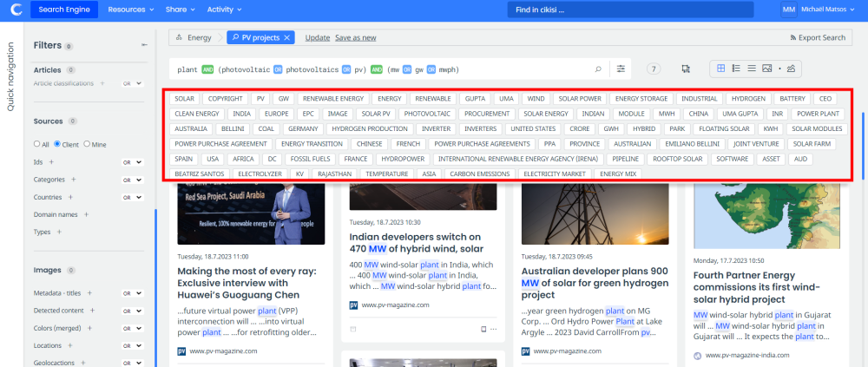Open Making the most of every ray article
The width and height of the screenshot is (868, 367).
[x=247, y=283]
